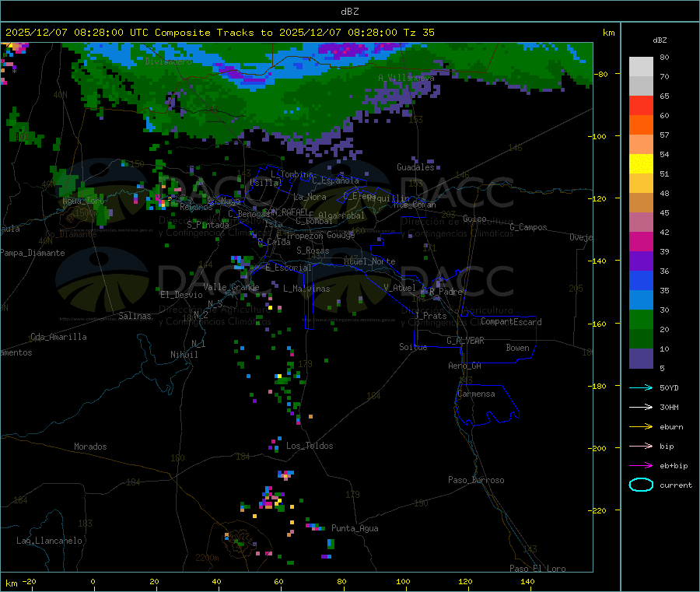Click the 'Lag.Llancanelo' map label
This screenshot has width=700, height=592.
click(x=50, y=541)
